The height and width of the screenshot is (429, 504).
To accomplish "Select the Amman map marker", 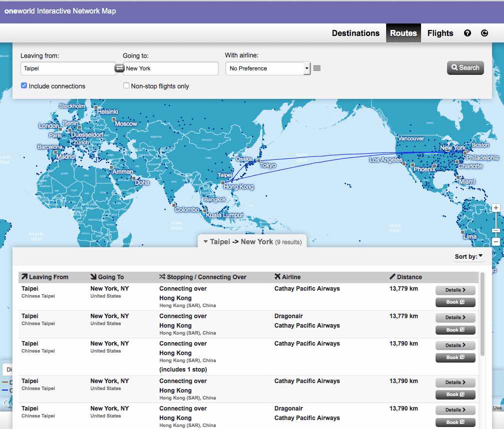I will pyautogui.click(x=111, y=167).
